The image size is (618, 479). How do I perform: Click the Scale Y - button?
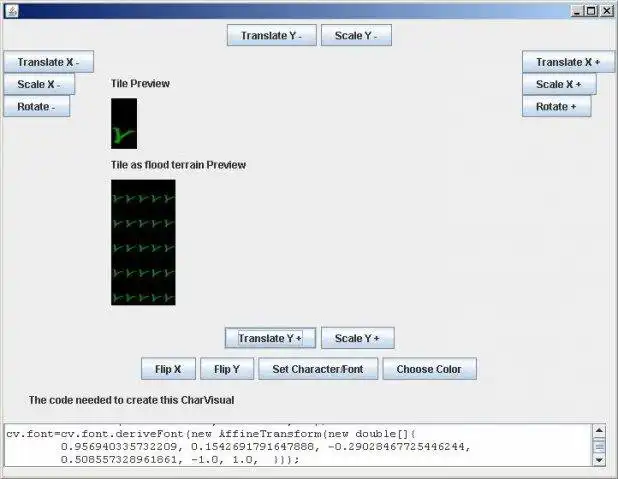pos(356,35)
